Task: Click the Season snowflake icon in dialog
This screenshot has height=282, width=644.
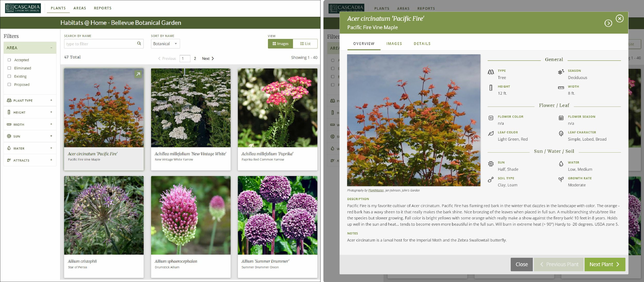Action: point(561,72)
